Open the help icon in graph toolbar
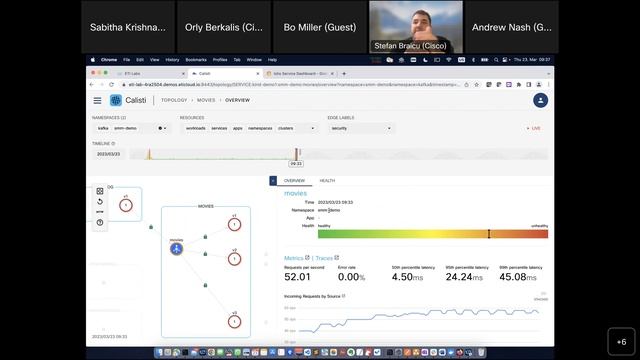 pos(100,222)
